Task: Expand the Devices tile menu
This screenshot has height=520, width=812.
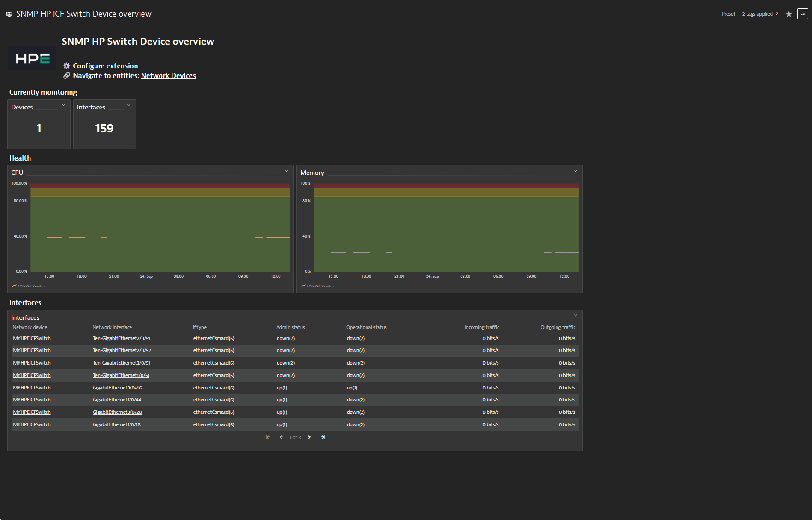Action: pos(63,105)
